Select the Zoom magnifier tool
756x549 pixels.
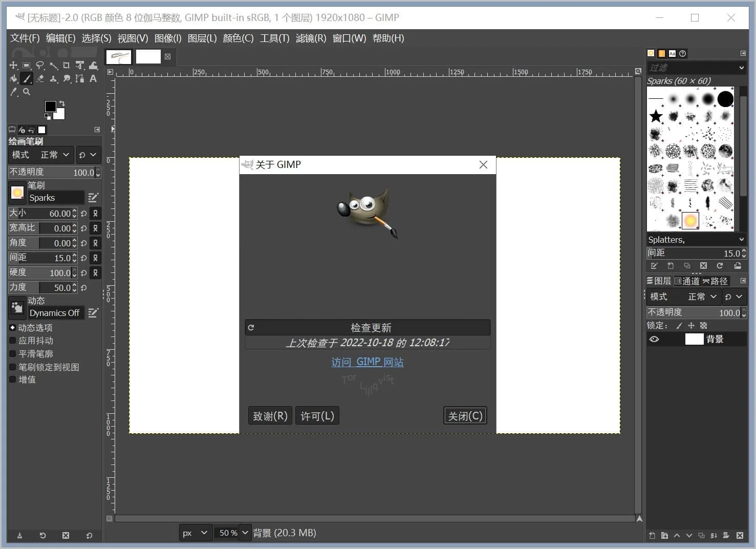click(27, 92)
